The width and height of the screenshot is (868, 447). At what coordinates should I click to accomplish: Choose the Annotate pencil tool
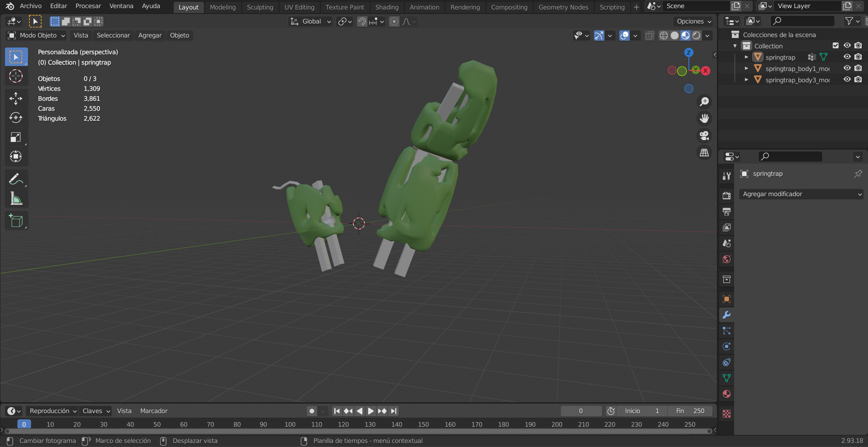16,179
